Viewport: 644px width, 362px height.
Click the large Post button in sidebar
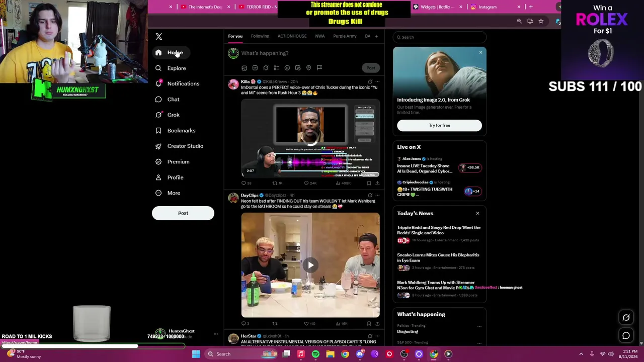coord(183,213)
